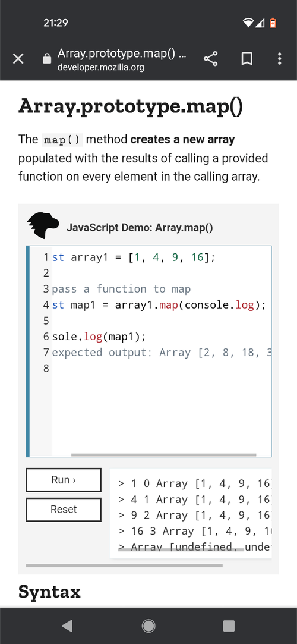Tap the Android home circle button
Viewport: 297px width, 644px height.
(x=148, y=626)
